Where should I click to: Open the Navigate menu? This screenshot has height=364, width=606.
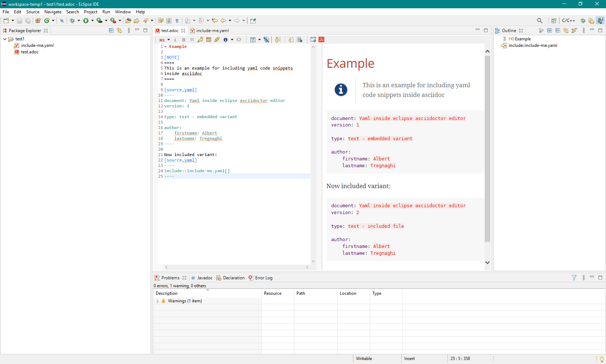[53, 12]
